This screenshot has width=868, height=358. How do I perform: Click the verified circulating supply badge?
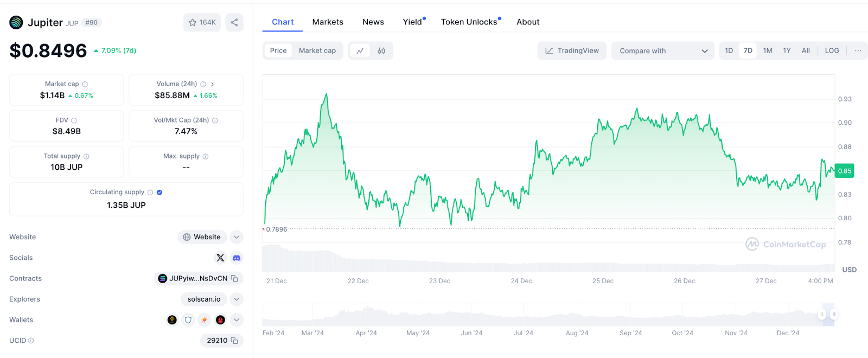(159, 192)
